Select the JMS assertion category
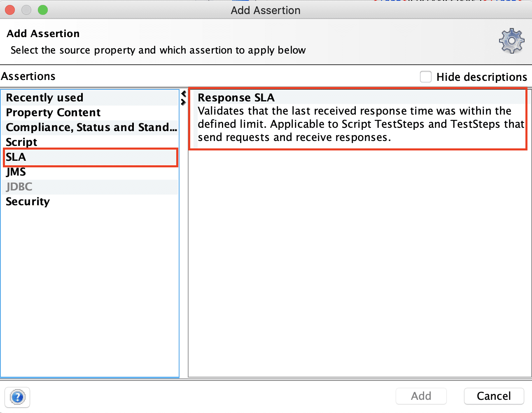Viewport: 532px width, 413px height. 90,172
